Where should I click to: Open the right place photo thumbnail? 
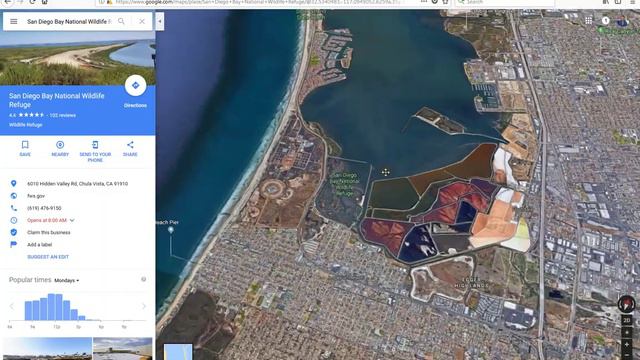[122, 349]
